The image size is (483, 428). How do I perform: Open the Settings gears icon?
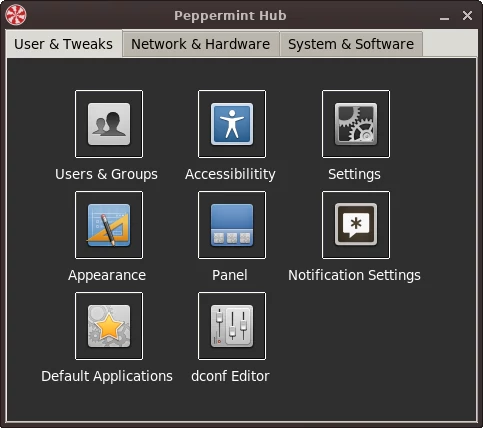[356, 124]
